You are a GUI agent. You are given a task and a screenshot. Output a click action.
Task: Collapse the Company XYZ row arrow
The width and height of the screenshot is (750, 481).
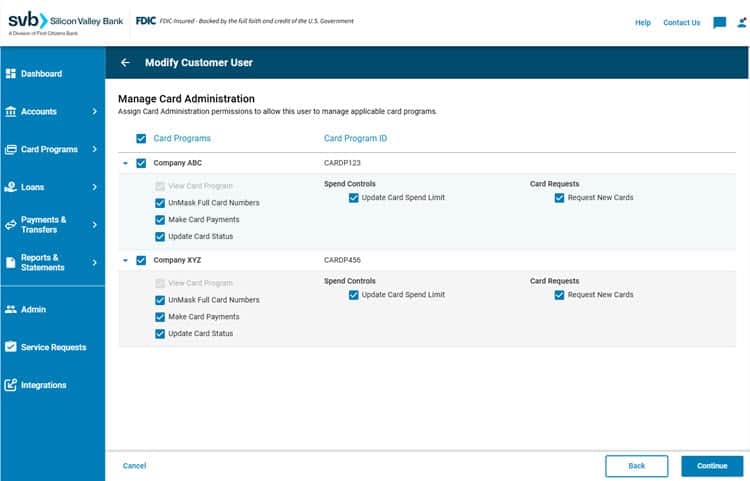[x=125, y=261]
